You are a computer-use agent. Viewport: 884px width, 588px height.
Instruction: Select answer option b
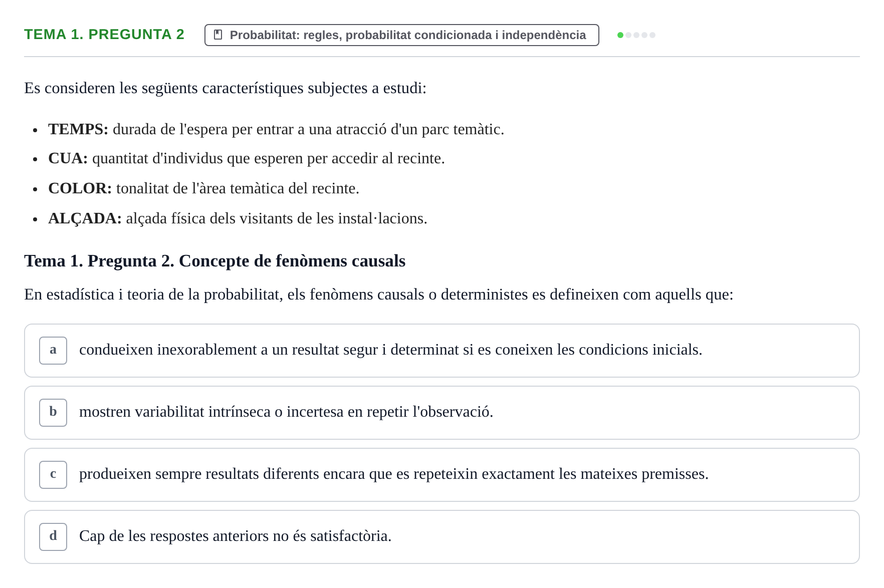pos(441,413)
